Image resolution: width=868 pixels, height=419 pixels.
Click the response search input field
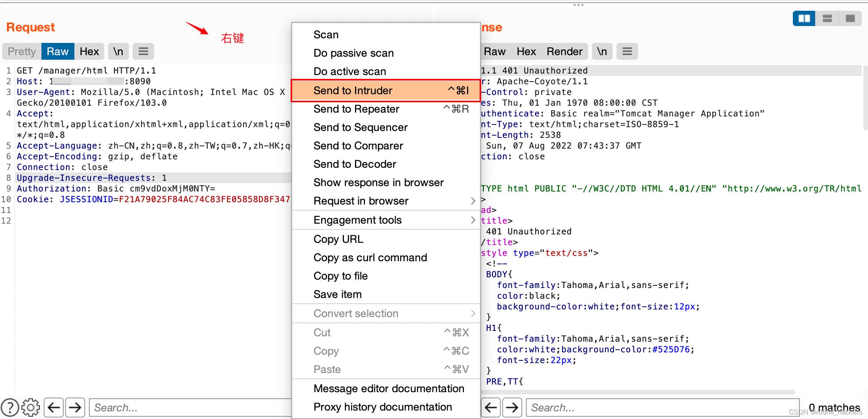(x=662, y=408)
